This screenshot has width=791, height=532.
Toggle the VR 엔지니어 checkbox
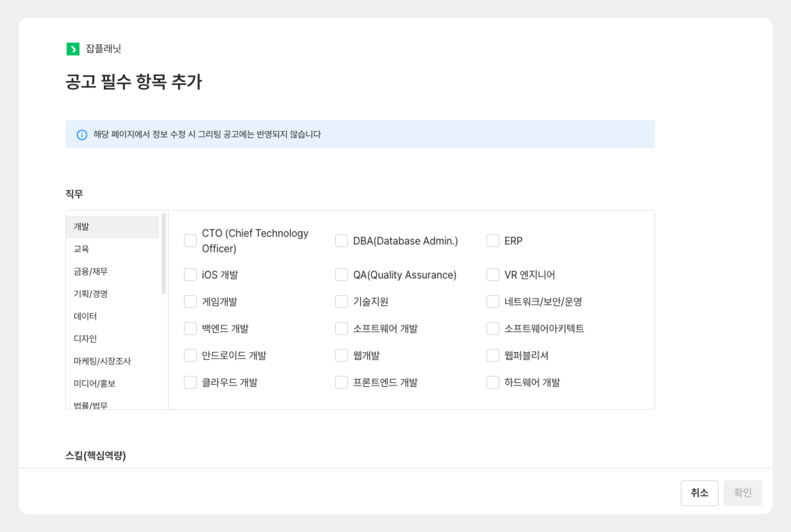(493, 275)
